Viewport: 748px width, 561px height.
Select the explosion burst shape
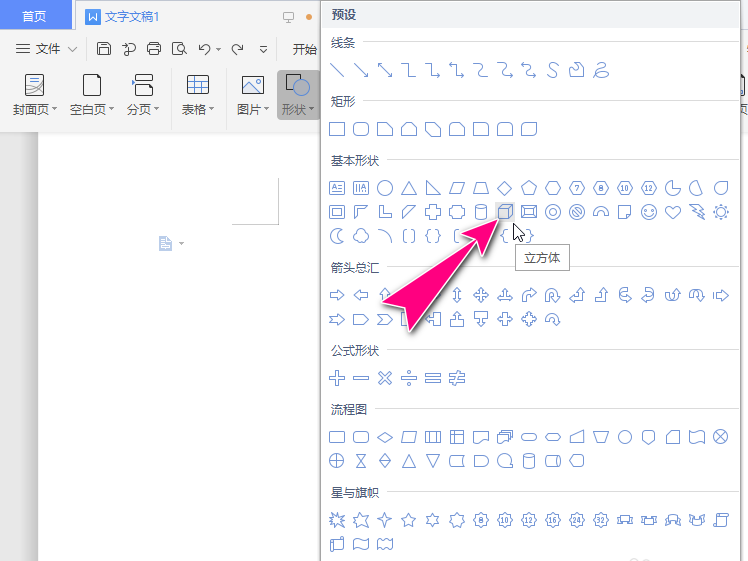tap(337, 520)
